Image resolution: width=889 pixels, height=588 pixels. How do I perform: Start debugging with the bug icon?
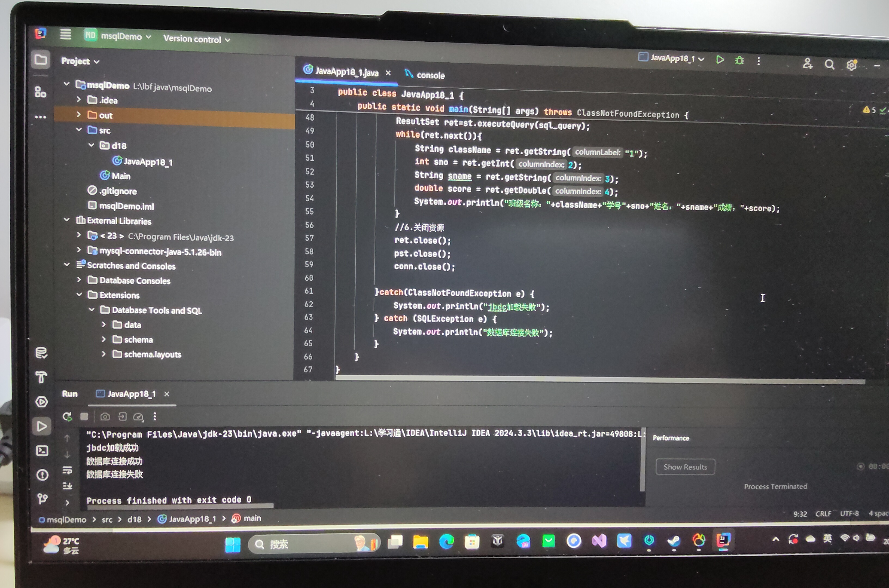[x=739, y=60]
